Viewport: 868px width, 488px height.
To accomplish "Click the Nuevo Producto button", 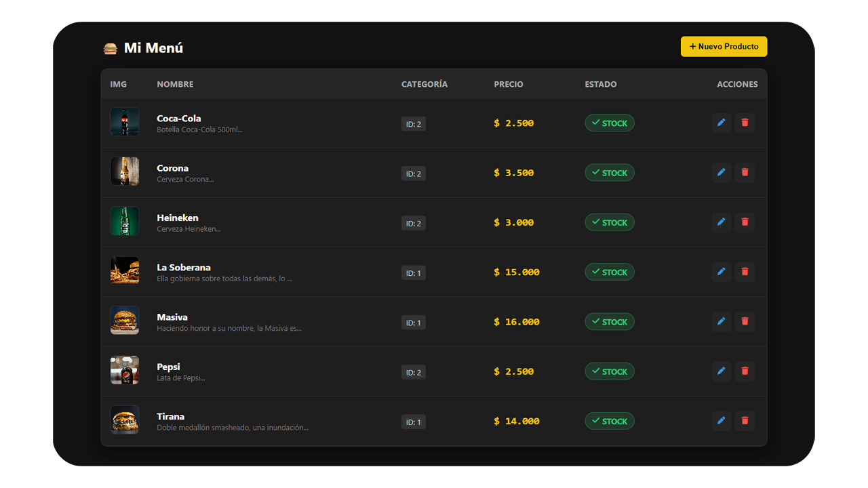I will pyautogui.click(x=724, y=47).
